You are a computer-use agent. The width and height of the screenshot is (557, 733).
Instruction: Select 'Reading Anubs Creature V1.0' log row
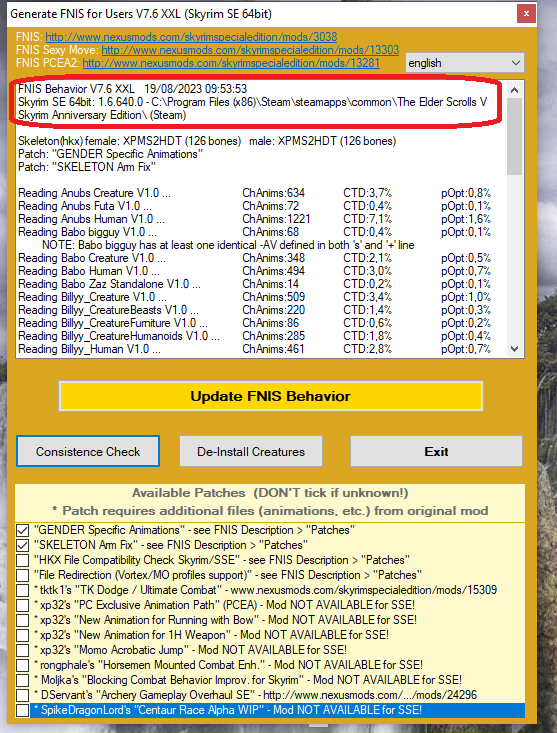click(x=255, y=193)
